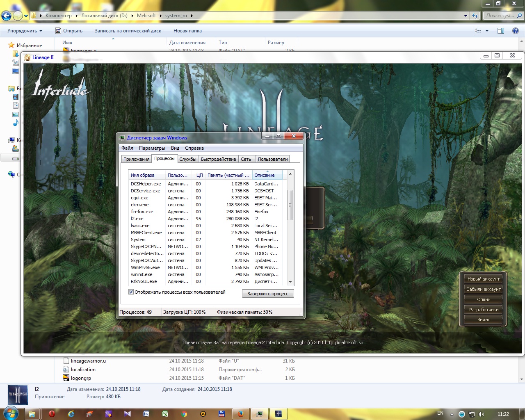Viewport: 525px width, 420px height.
Task: Switch to the Пользователи tab
Action: pyautogui.click(x=273, y=159)
